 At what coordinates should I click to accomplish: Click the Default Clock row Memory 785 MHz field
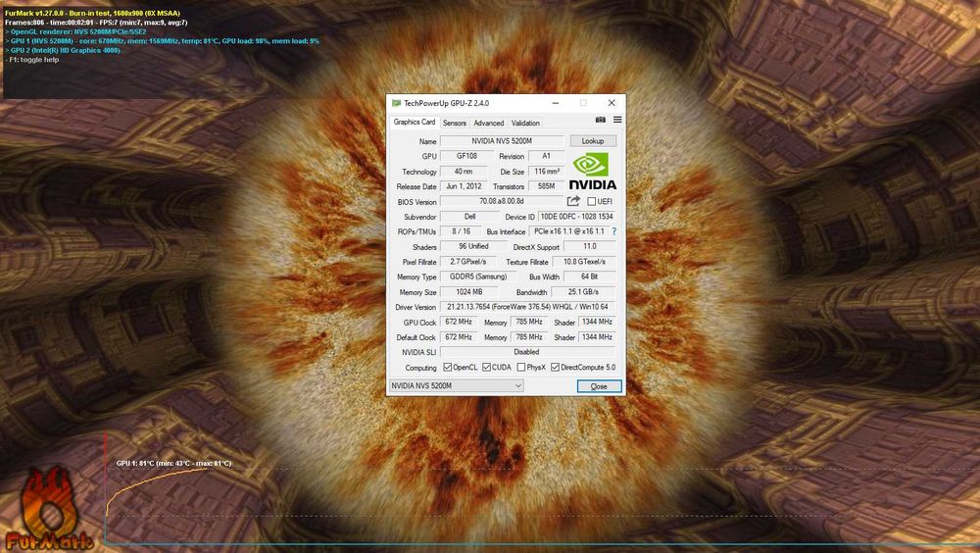pos(529,337)
